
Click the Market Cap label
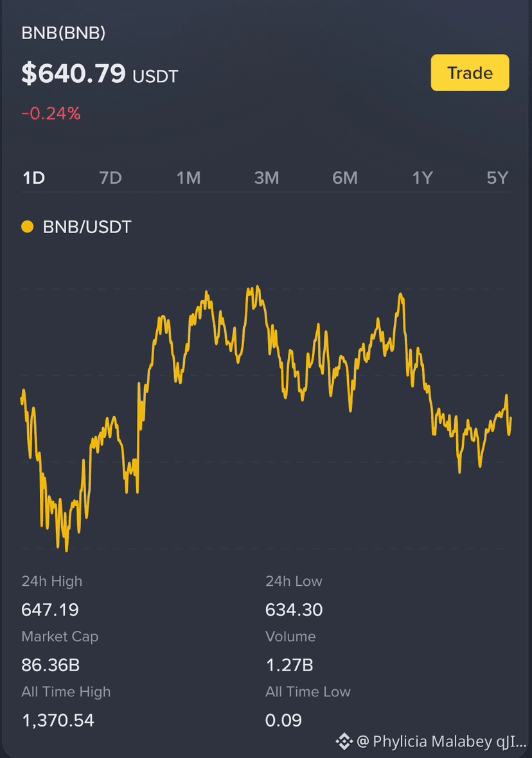(60, 637)
